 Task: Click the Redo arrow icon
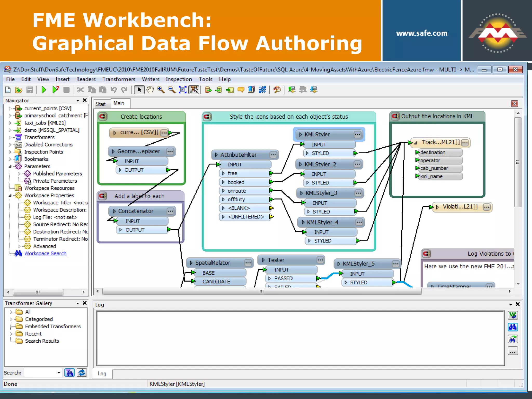tap(124, 90)
